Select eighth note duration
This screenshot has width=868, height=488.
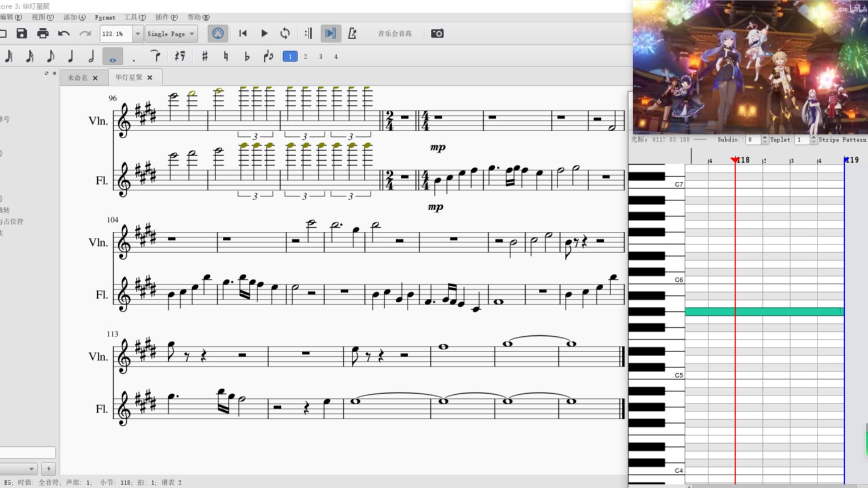point(51,56)
